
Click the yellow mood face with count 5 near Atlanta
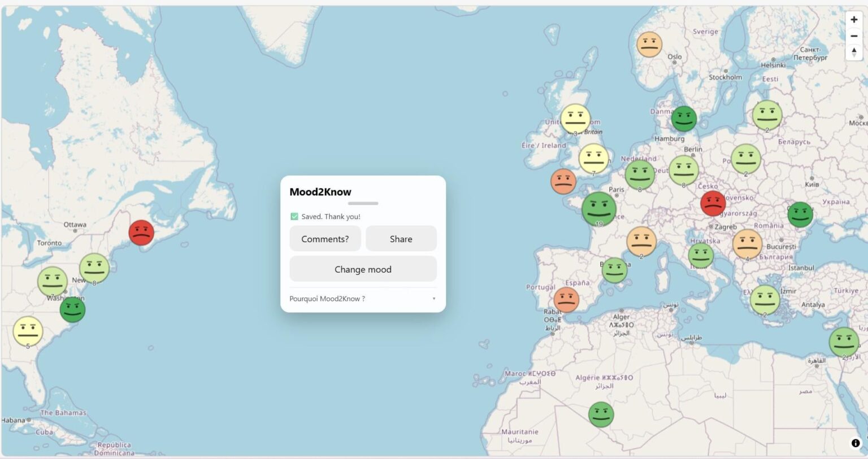pos(27,331)
